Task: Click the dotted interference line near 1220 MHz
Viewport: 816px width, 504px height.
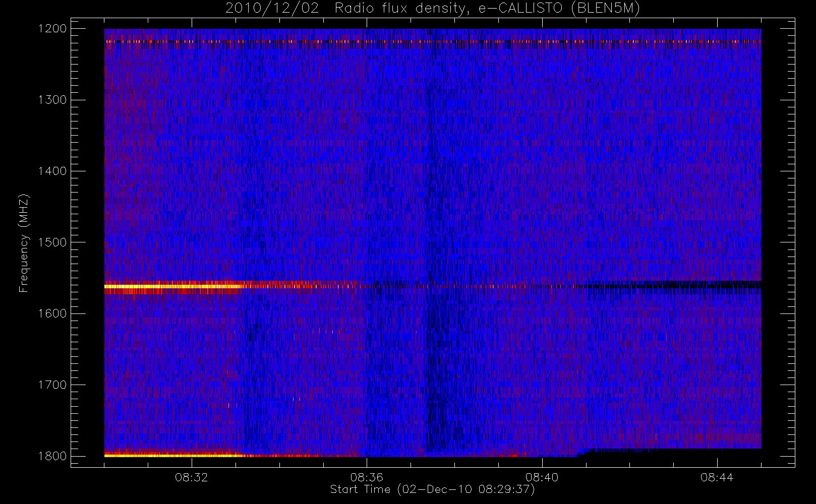Action: coord(433,41)
